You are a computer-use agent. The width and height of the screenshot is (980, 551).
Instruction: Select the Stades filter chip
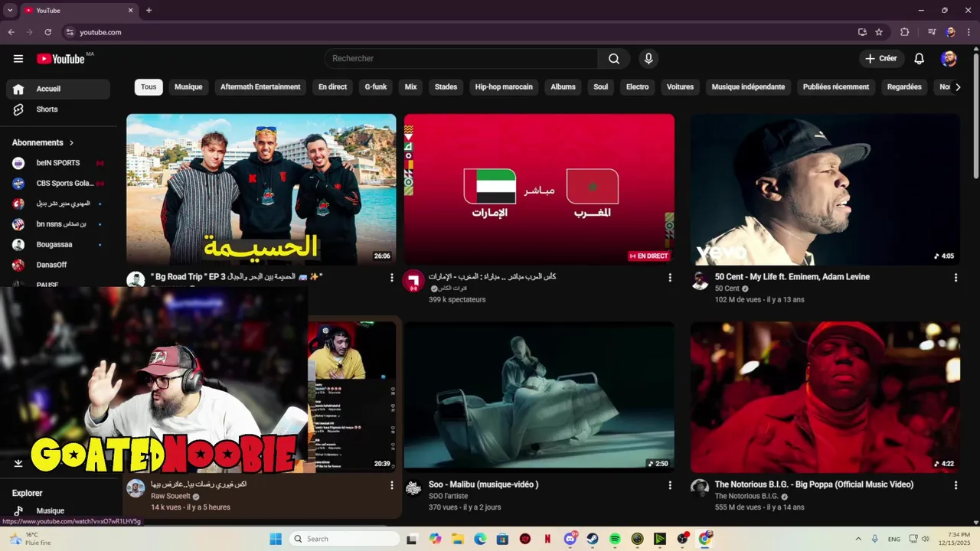point(446,87)
